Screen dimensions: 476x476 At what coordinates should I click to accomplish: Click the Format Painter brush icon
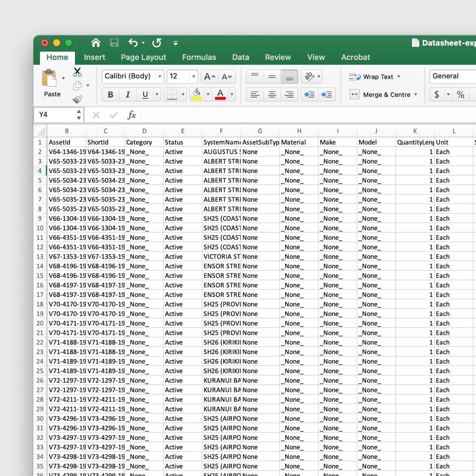coord(78,100)
